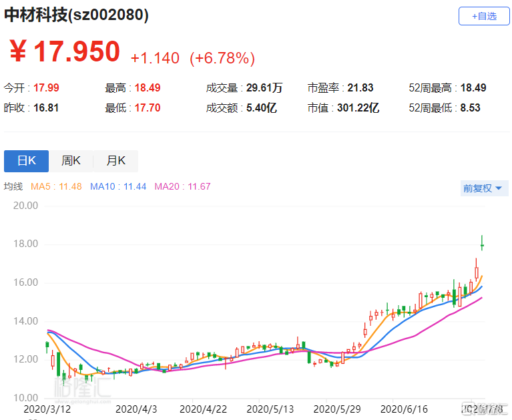Click the 均线 moving average label
This screenshot has width=512, height=420.
tap(13, 186)
